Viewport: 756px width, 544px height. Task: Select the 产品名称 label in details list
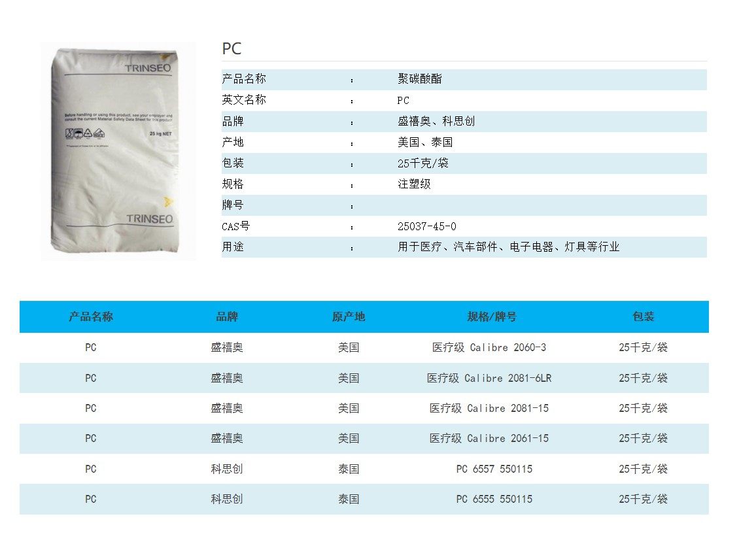pos(244,79)
